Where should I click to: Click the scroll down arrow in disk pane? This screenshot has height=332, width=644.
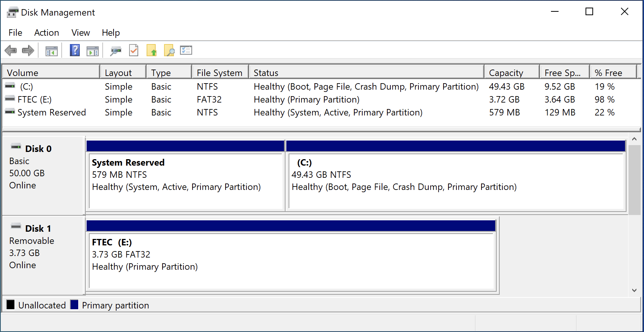point(634,290)
